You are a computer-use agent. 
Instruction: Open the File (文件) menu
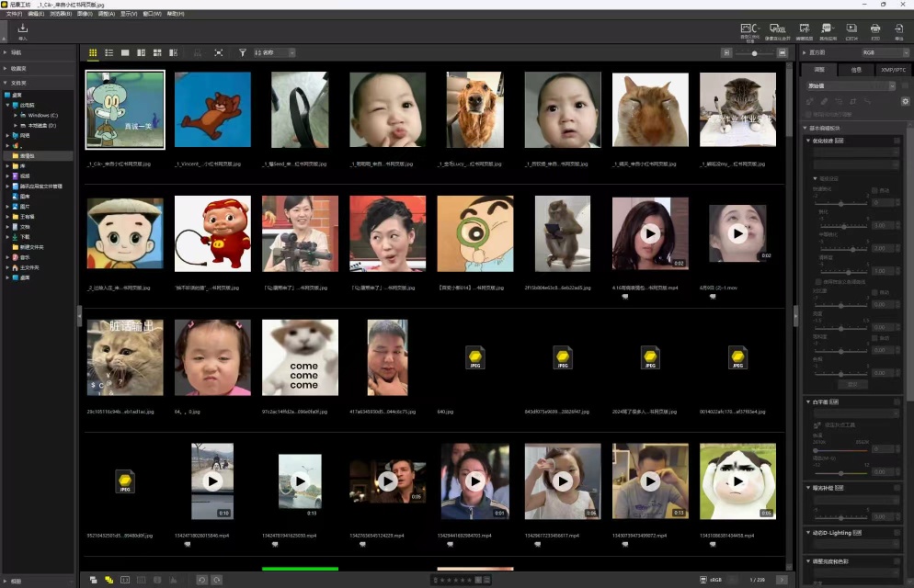[x=14, y=14]
